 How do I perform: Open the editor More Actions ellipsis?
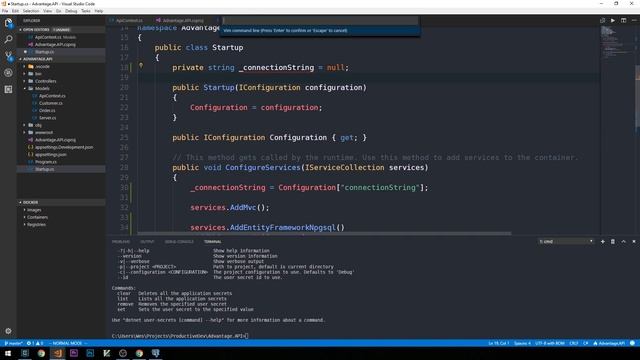pos(634,20)
